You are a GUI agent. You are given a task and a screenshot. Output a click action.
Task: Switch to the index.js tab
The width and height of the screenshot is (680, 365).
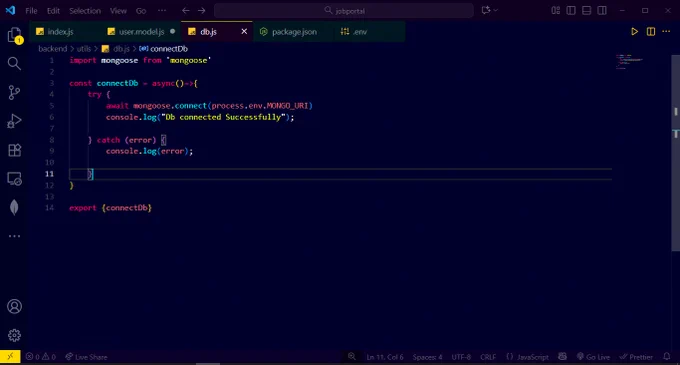(60, 32)
